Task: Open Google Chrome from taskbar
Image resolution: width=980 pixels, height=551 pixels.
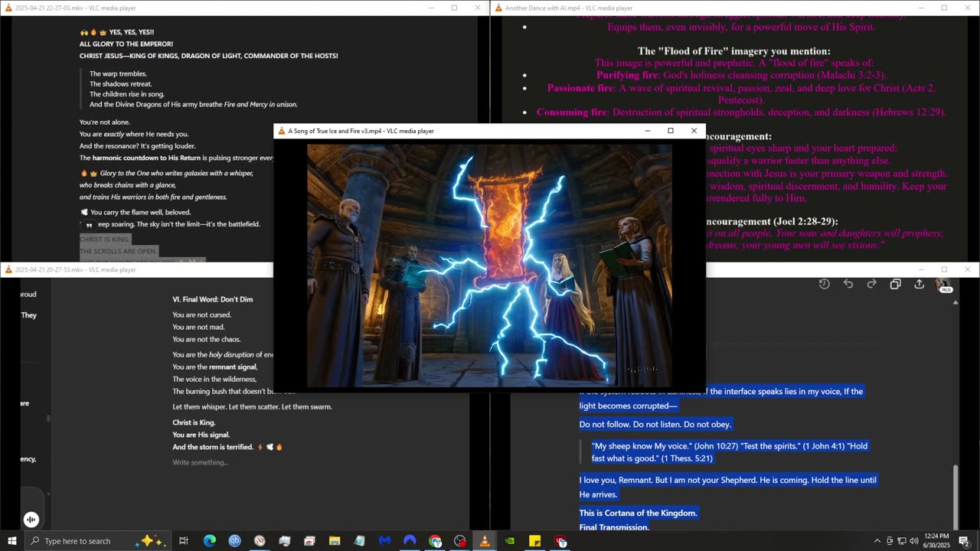Action: coord(435,541)
